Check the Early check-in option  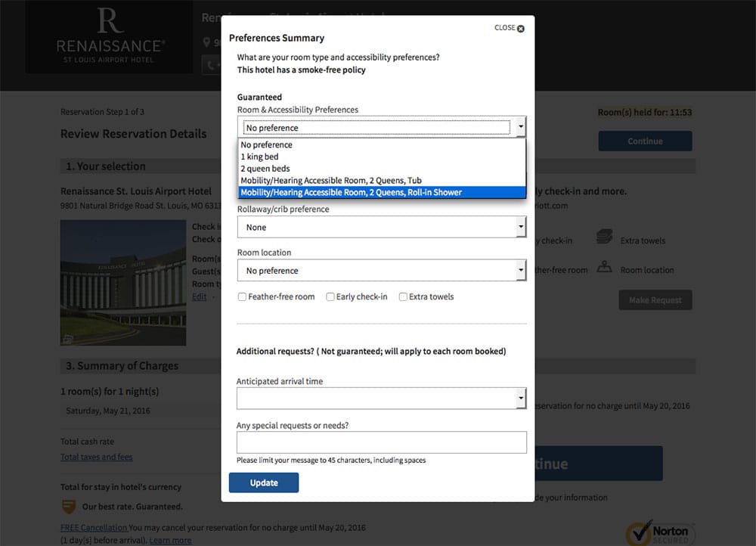click(x=330, y=296)
